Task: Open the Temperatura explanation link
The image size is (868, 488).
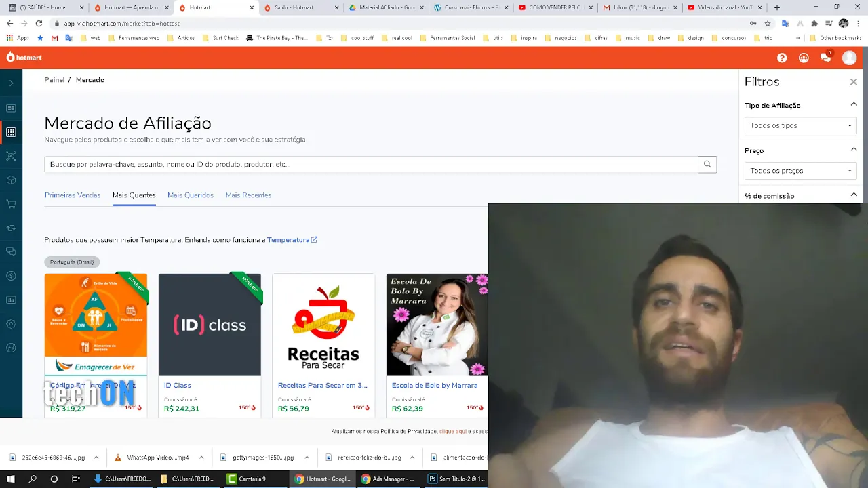Action: 292,240
